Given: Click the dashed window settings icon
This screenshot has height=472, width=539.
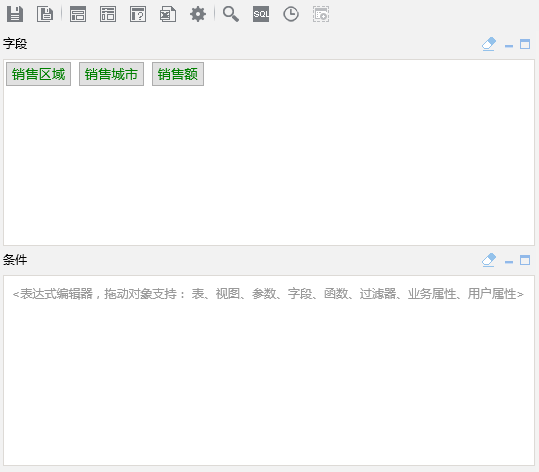Looking at the screenshot, I should pyautogui.click(x=321, y=14).
